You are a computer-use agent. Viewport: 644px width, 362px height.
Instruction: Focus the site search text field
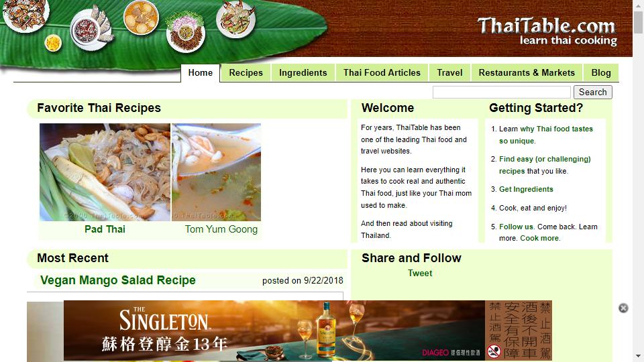(x=502, y=92)
